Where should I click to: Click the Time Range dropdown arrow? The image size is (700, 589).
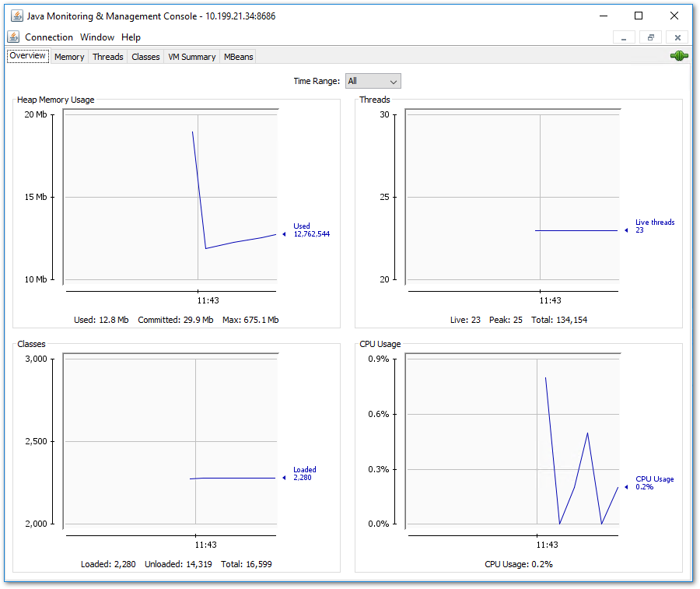[394, 82]
